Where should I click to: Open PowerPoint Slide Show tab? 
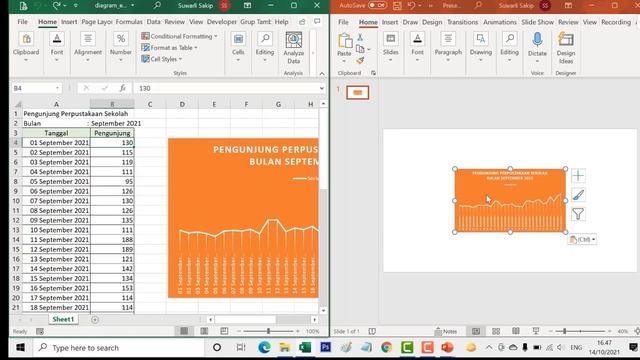click(538, 22)
